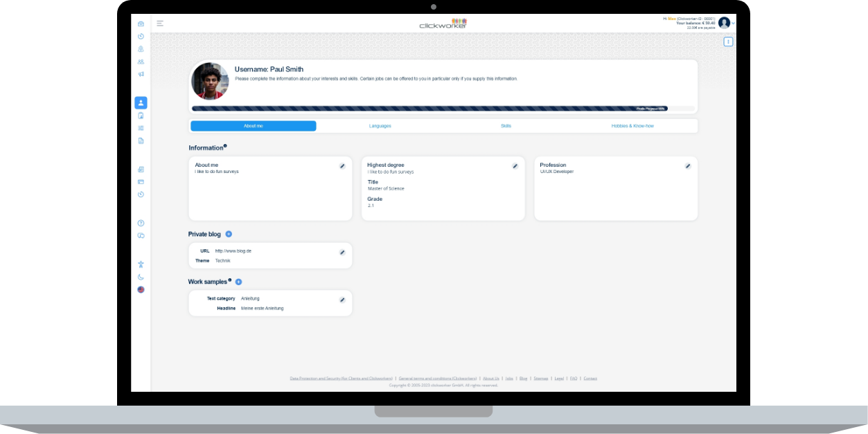Edit the About me card via pencil icon
The height and width of the screenshot is (434, 868).
pos(342,166)
